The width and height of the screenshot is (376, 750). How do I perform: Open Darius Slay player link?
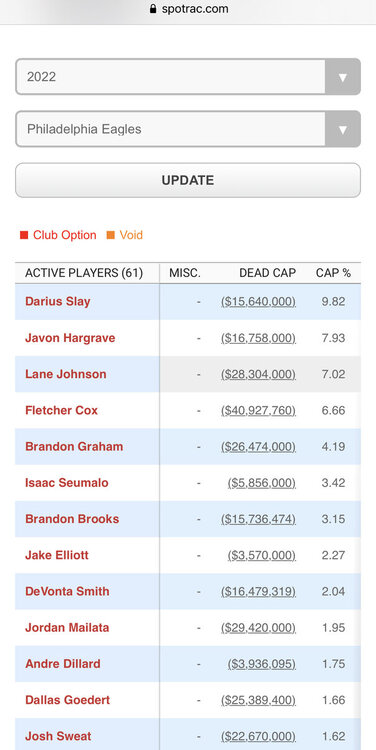tap(58, 302)
